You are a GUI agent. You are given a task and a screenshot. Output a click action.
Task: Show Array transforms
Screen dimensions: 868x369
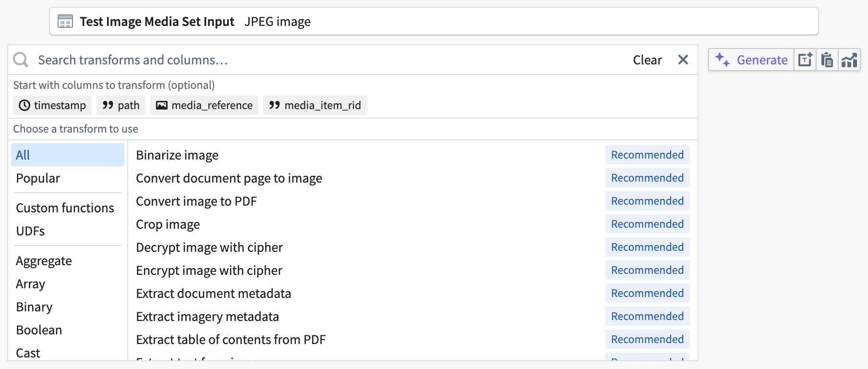click(x=68, y=283)
